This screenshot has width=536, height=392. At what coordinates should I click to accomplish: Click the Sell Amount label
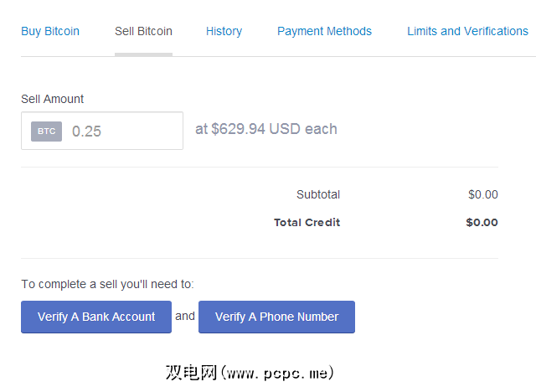[53, 99]
